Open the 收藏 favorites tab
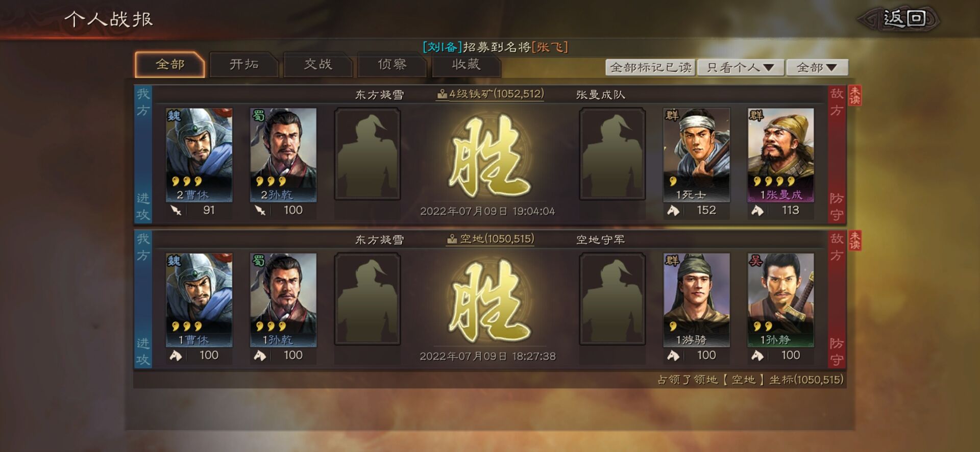 tap(466, 65)
